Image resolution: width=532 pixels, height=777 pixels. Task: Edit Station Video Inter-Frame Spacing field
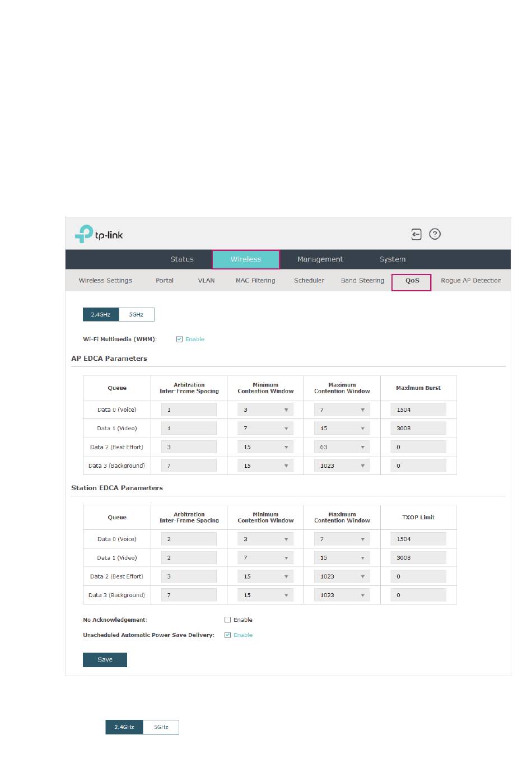click(189, 557)
